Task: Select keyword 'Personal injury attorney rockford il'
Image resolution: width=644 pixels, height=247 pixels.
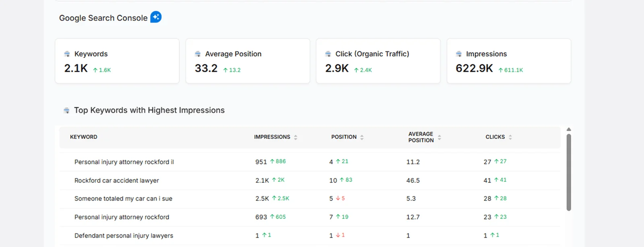Action: point(124,162)
